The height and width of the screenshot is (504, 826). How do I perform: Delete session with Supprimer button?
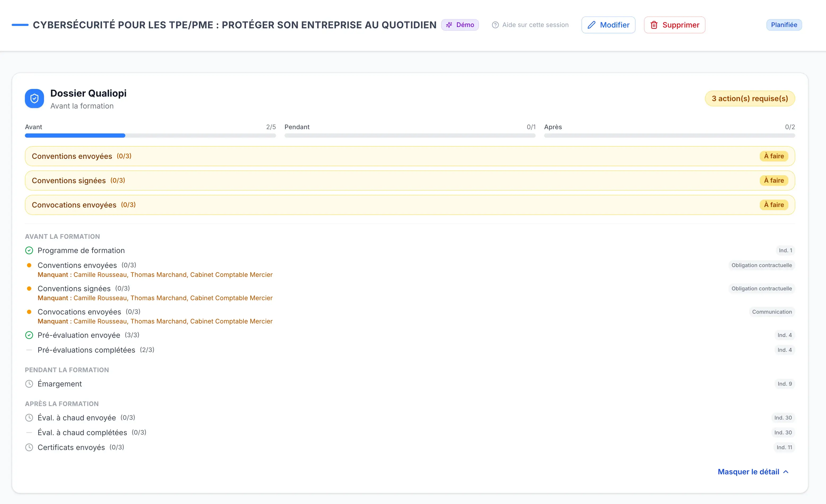(674, 25)
